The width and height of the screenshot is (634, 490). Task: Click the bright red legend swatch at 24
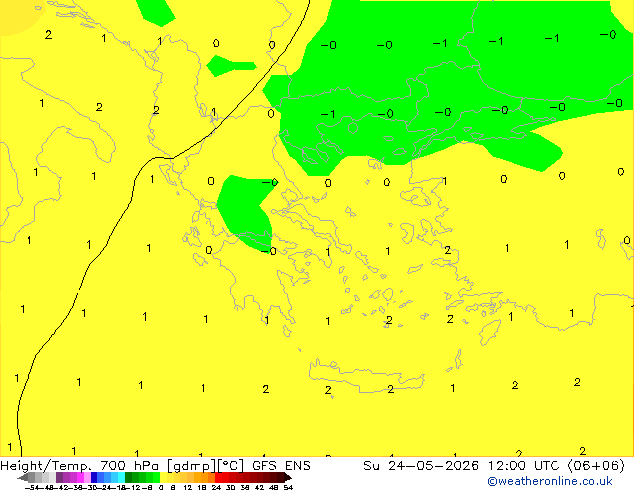coord(218,477)
